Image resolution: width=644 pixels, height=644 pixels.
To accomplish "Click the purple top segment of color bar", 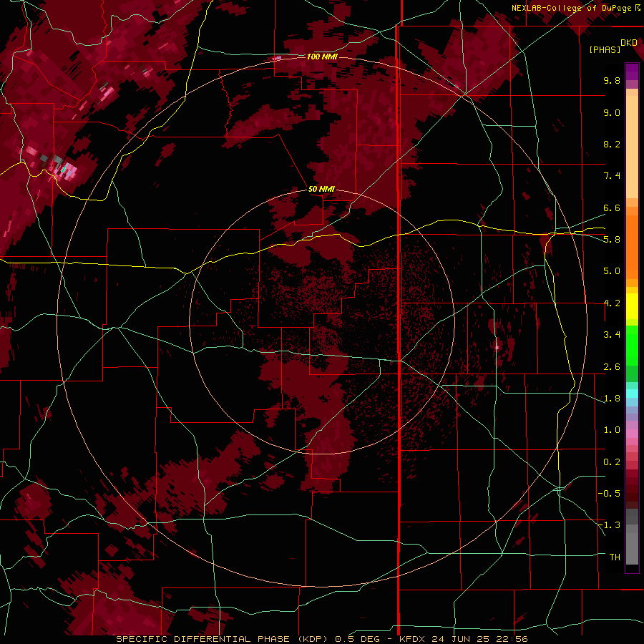I will [x=632, y=72].
